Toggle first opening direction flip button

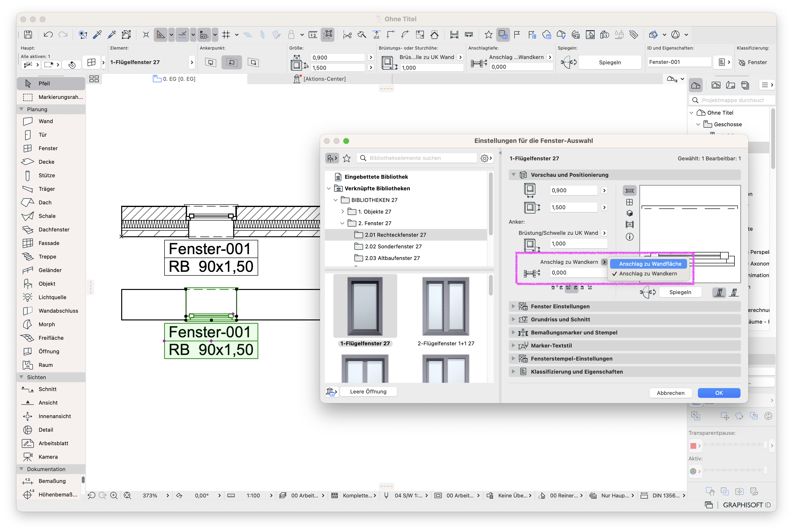(x=719, y=292)
